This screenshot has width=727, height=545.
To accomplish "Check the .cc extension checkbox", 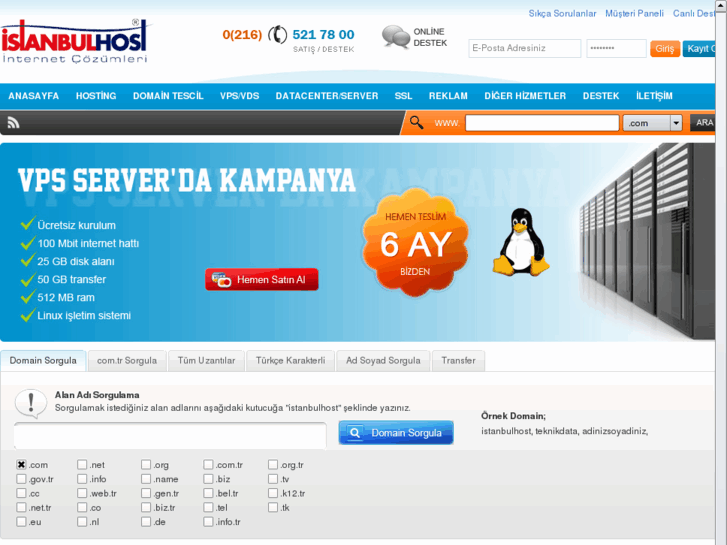I will (21, 493).
